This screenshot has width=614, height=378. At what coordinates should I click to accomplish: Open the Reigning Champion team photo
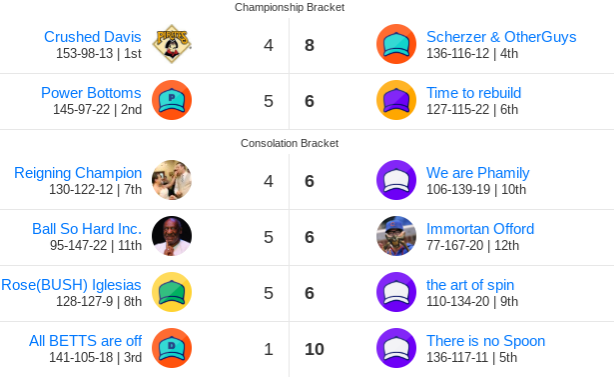click(172, 180)
